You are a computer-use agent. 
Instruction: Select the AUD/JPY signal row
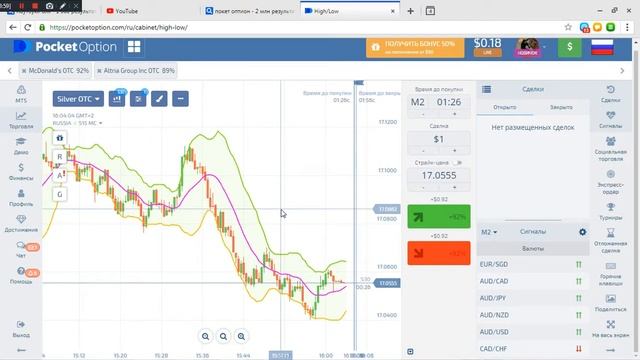(x=533, y=298)
